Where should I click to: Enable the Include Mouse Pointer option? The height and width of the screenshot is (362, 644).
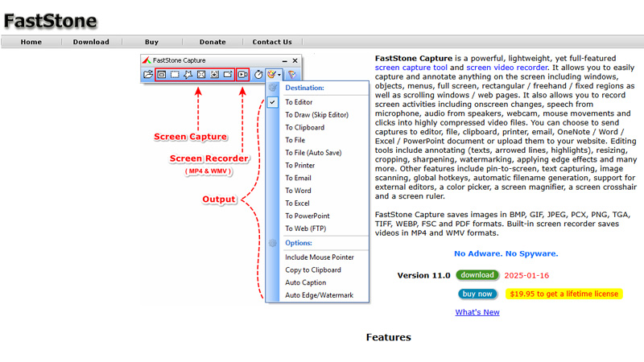coord(319,257)
